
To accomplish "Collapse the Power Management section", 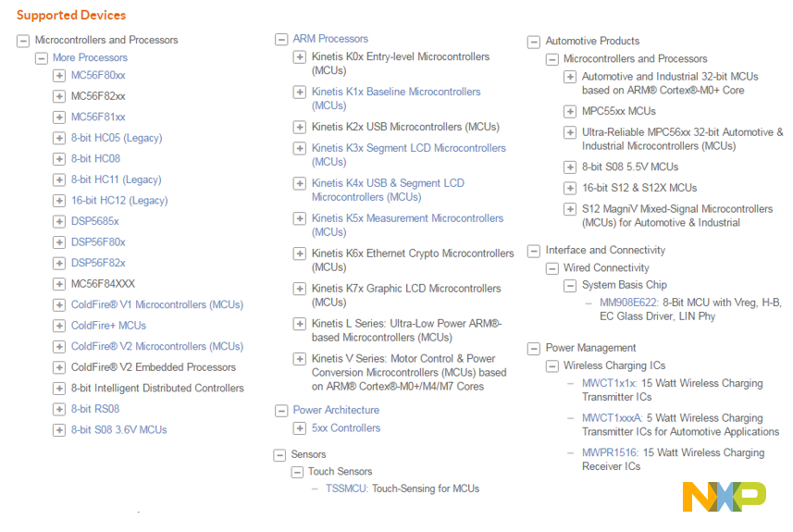I will tap(533, 349).
